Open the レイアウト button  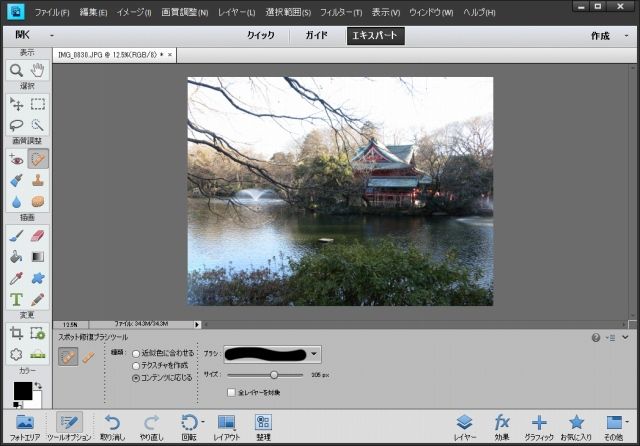tap(227, 427)
